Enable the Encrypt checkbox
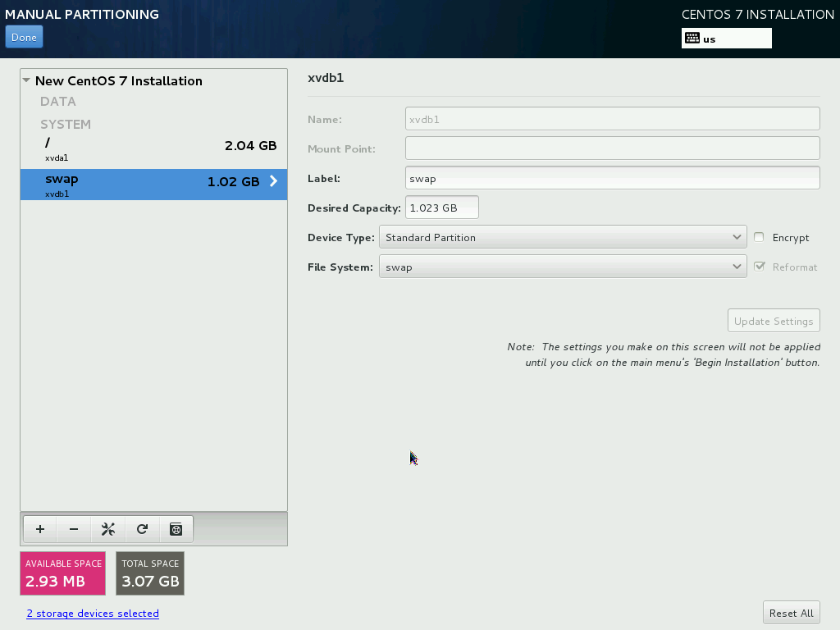 (x=759, y=237)
